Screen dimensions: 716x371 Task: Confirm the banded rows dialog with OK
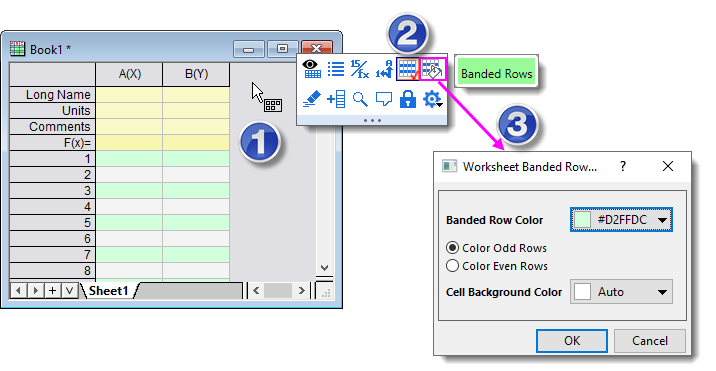pyautogui.click(x=572, y=341)
